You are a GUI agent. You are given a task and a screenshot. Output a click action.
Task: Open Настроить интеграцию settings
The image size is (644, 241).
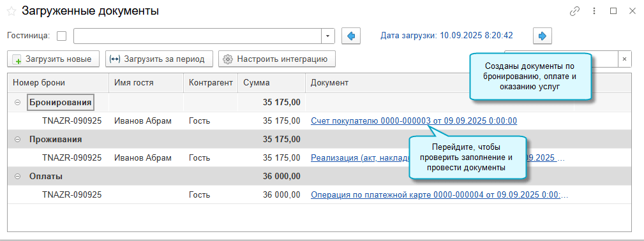point(277,59)
